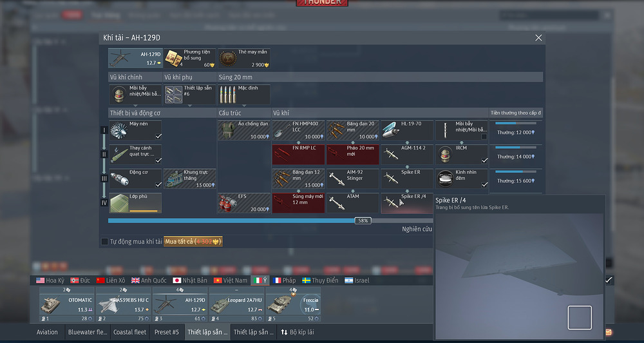
Task: Select the Mồi bẫy nhiệt module in Vũ khí column
Action: (462, 130)
